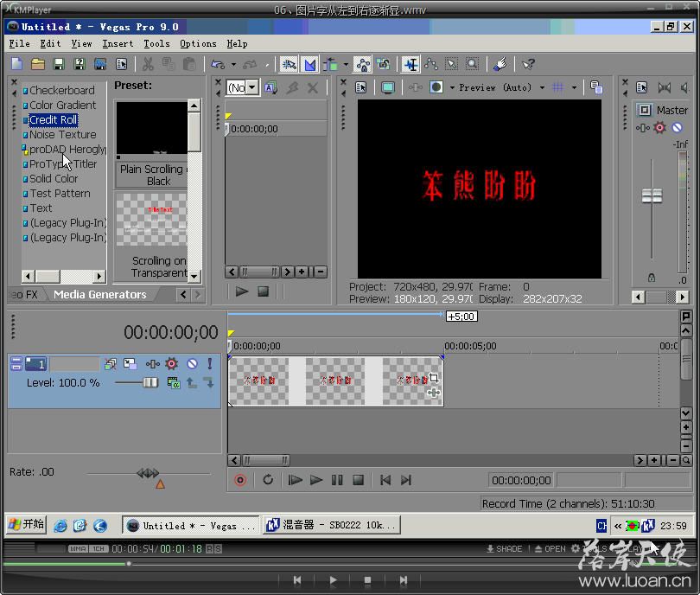This screenshot has height=595, width=700.
Task: Click the OPEN button in KMPlayer
Action: [x=550, y=548]
